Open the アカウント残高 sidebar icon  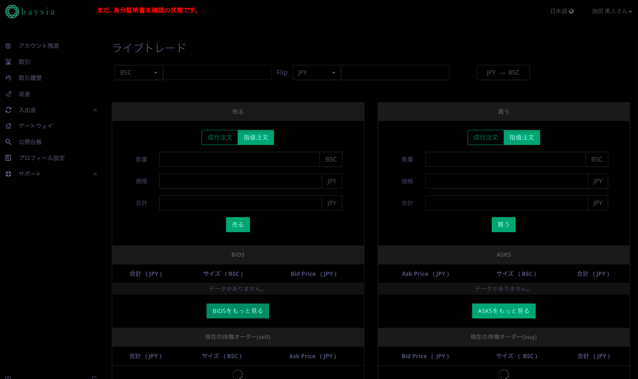tap(8, 46)
